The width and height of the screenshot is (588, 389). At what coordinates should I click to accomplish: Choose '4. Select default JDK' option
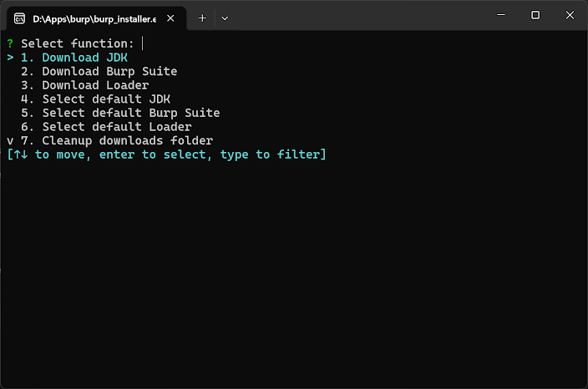[95, 99]
